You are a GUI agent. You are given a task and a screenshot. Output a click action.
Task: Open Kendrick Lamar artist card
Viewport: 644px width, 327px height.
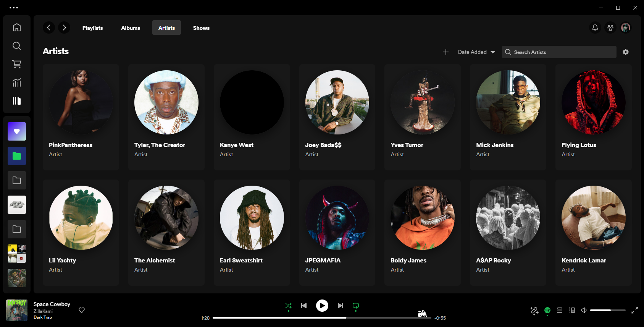pos(594,233)
